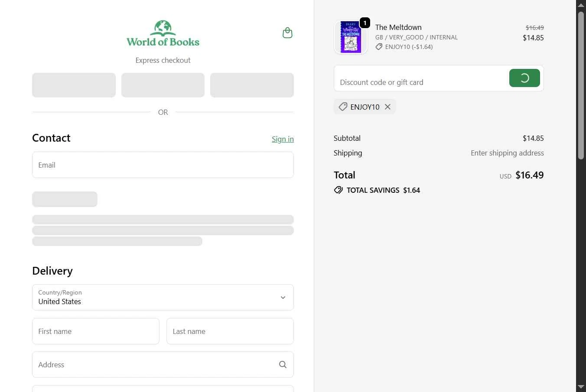Click the Express checkout label

click(163, 60)
